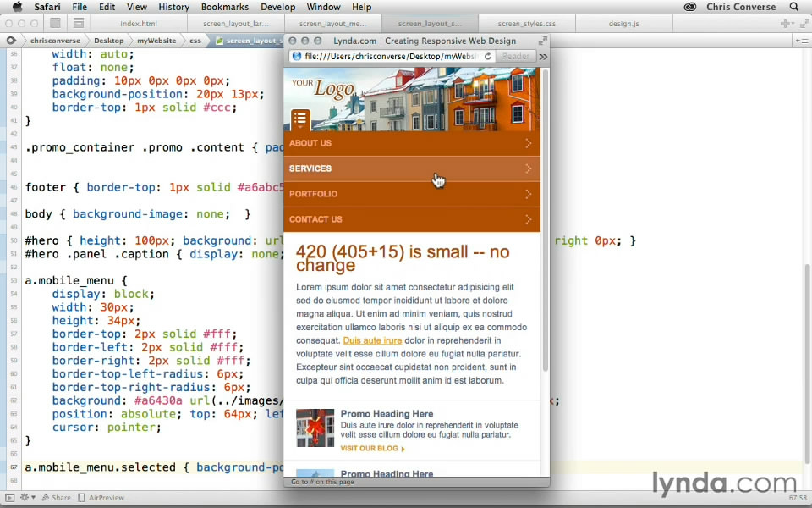Viewport: 812px width, 508px height.
Task: Click the Reader button in address bar
Action: [515, 56]
